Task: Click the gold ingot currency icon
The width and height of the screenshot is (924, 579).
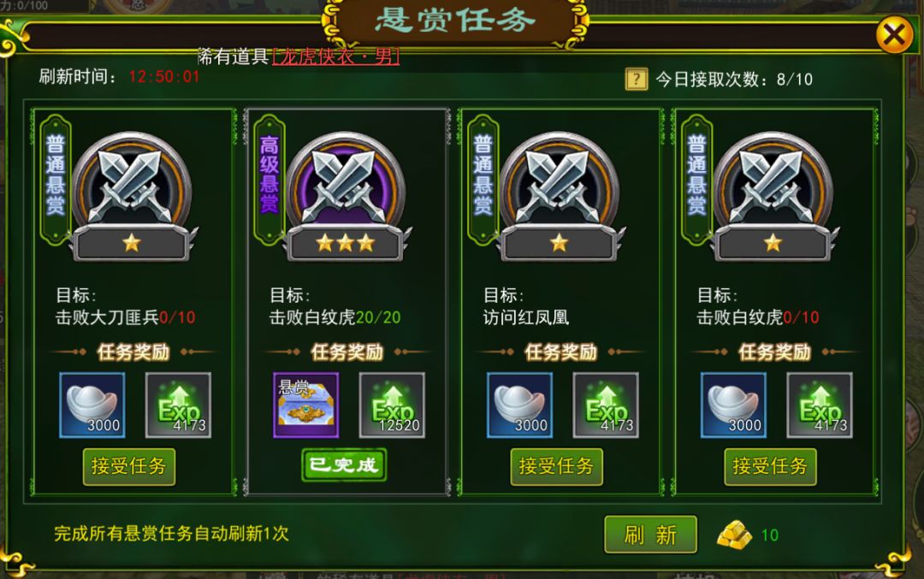Action: 734,535
